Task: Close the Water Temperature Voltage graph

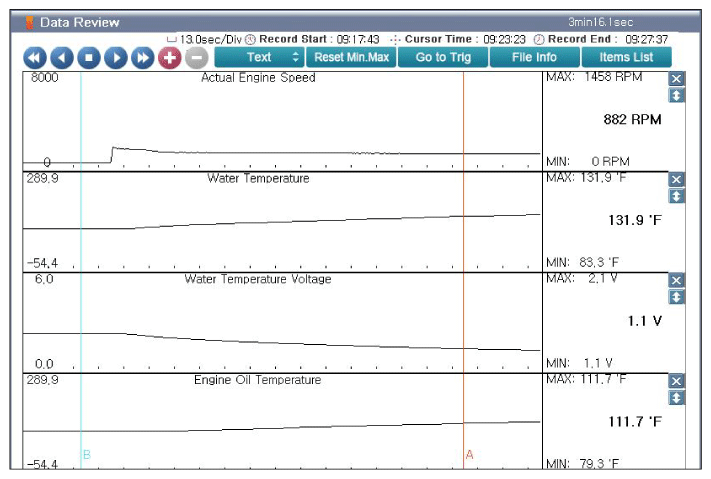Action: coord(677,281)
